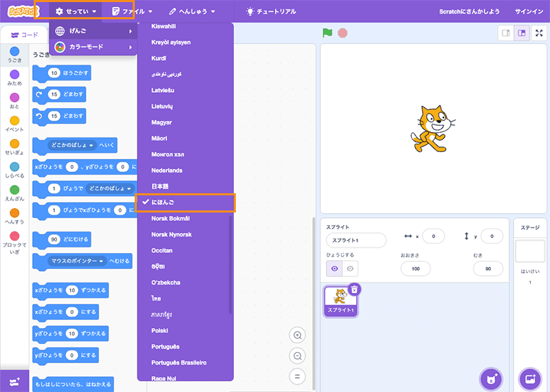Click the sprite name input field
The width and height of the screenshot is (550, 392).
(356, 240)
